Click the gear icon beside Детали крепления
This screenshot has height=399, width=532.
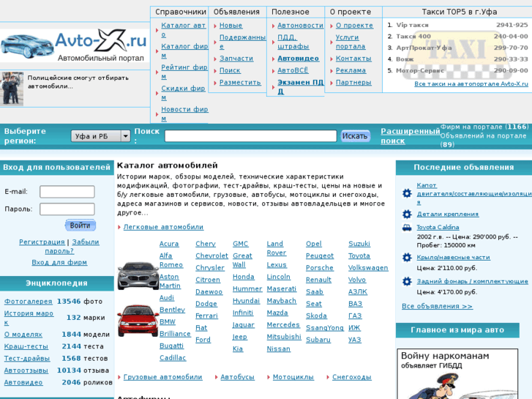click(x=407, y=215)
